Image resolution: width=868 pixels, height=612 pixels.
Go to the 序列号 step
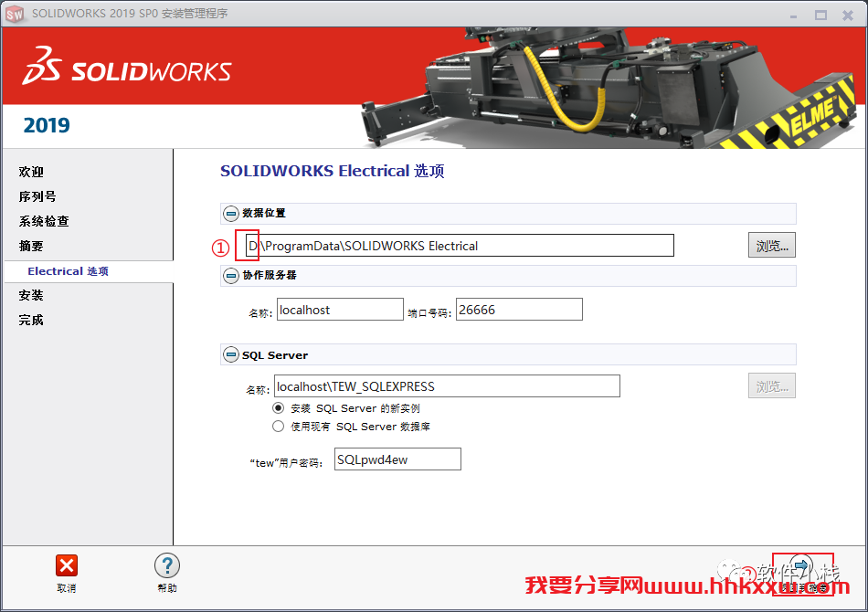pos(37,196)
